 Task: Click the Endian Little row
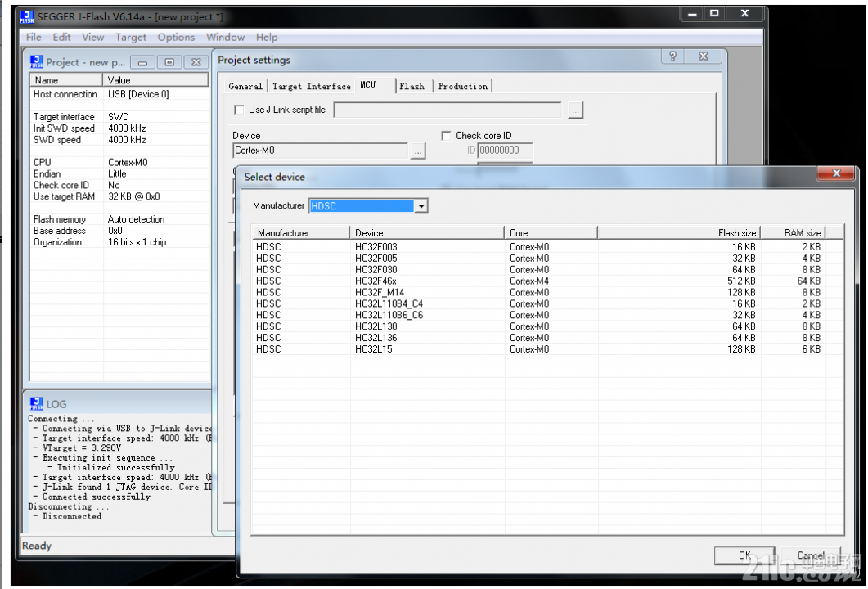click(119, 173)
